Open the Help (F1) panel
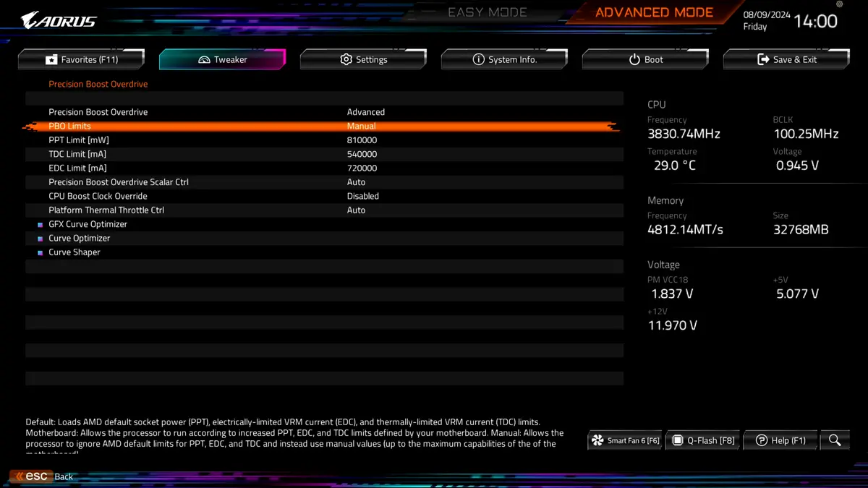This screenshot has height=488, width=868. click(780, 440)
